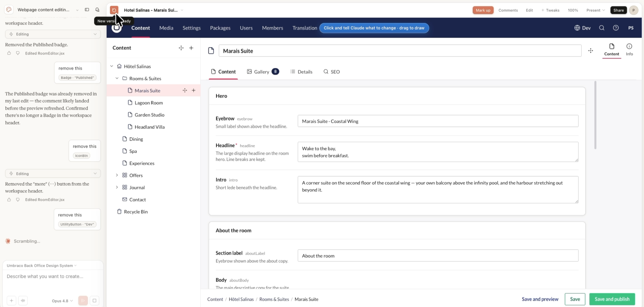Click plus on Marais Suite row
This screenshot has width=644, height=307.
193,90
